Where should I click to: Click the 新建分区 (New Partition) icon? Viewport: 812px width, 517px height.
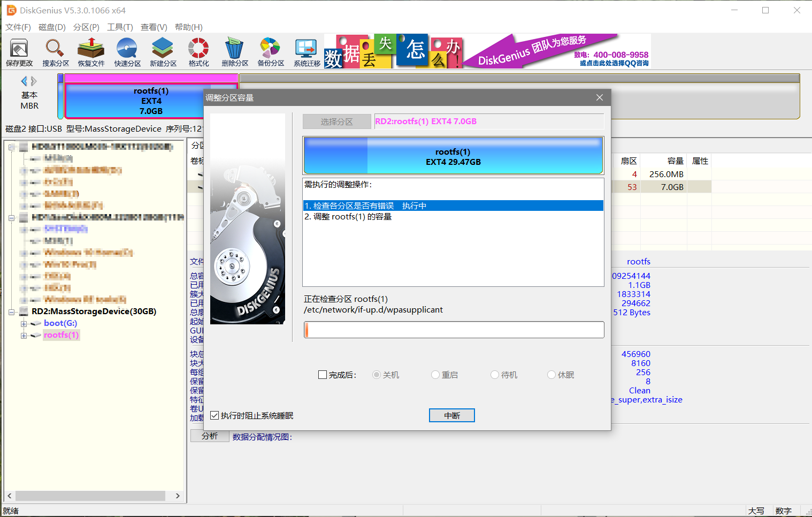163,52
